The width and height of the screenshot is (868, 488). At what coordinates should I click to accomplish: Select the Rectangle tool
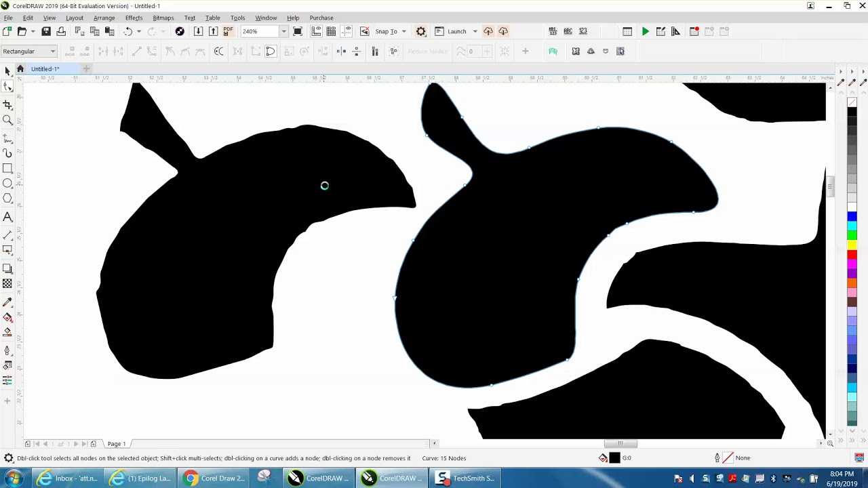coord(7,168)
